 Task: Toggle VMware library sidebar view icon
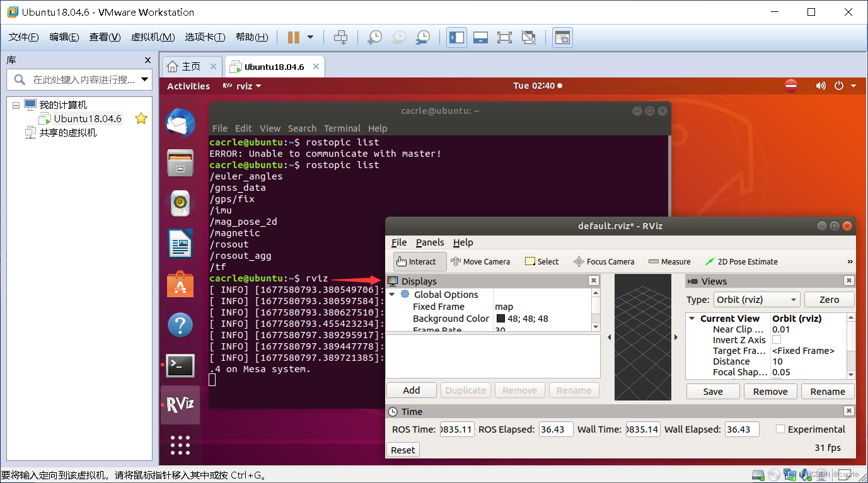point(456,37)
